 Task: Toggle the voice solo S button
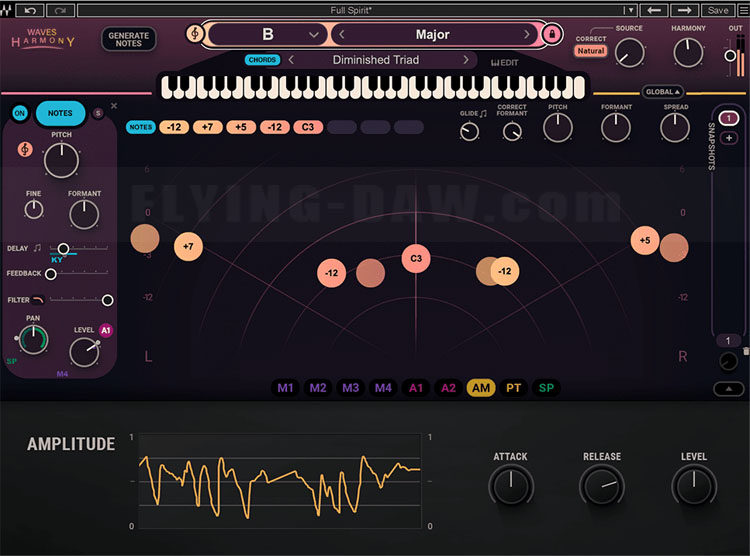click(98, 113)
